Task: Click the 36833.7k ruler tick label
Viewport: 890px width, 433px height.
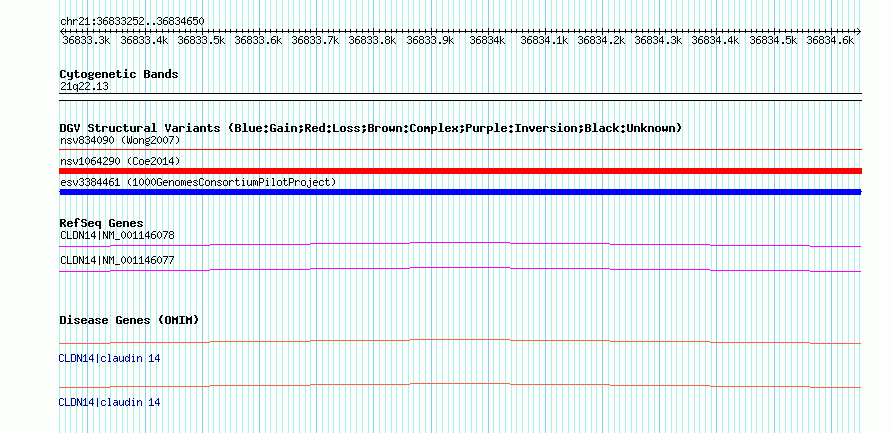Action: [x=315, y=40]
